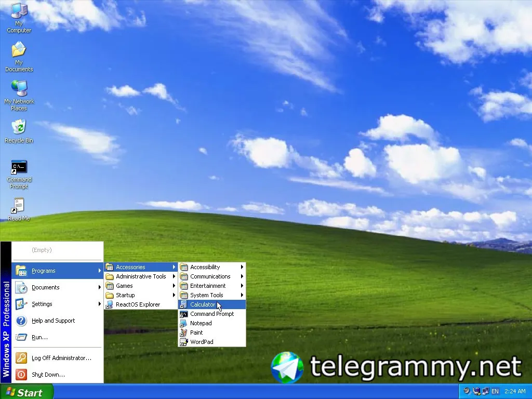The height and width of the screenshot is (399, 532).
Task: Expand the Programs submenu arrow
Action: (99, 271)
